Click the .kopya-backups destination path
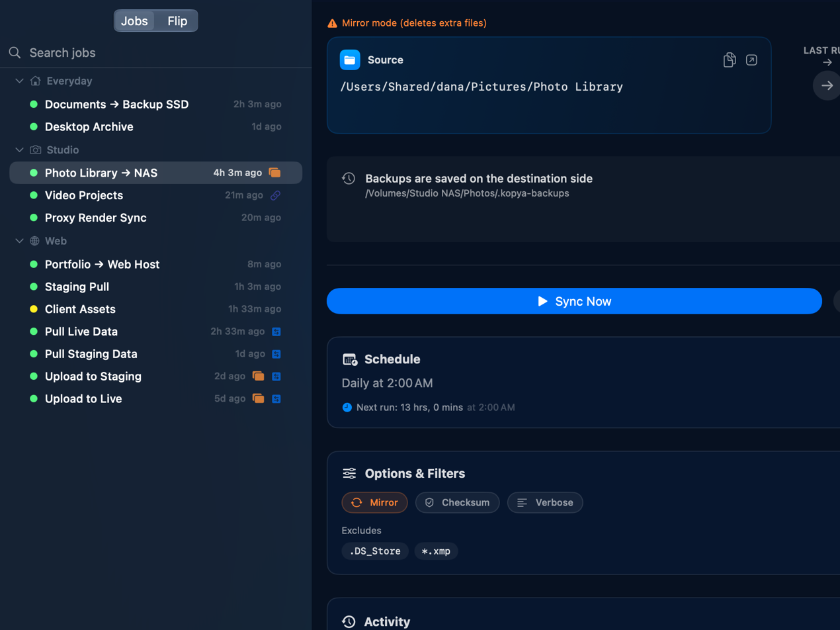The image size is (840, 630). 467,194
